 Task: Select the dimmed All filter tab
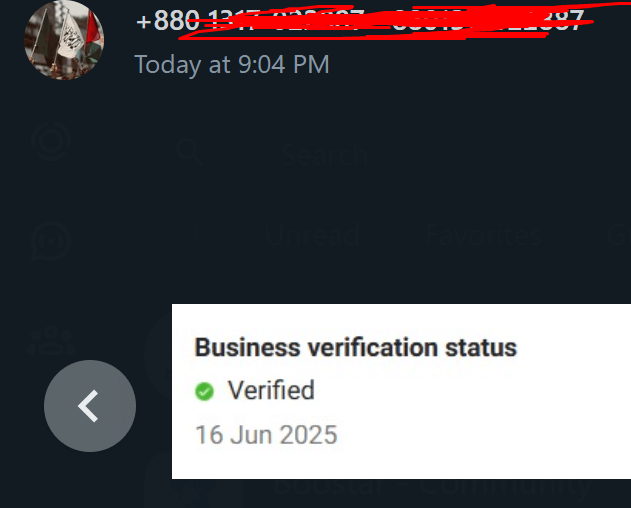coord(184,235)
